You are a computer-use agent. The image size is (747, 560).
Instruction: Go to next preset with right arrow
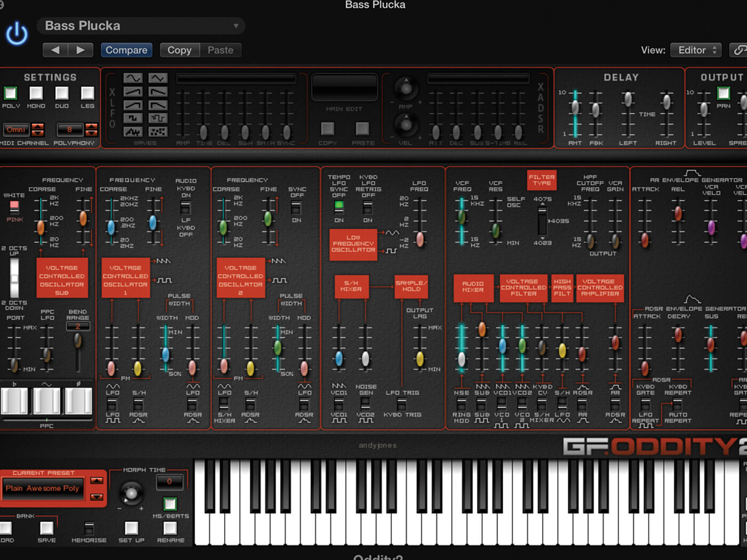[x=81, y=50]
